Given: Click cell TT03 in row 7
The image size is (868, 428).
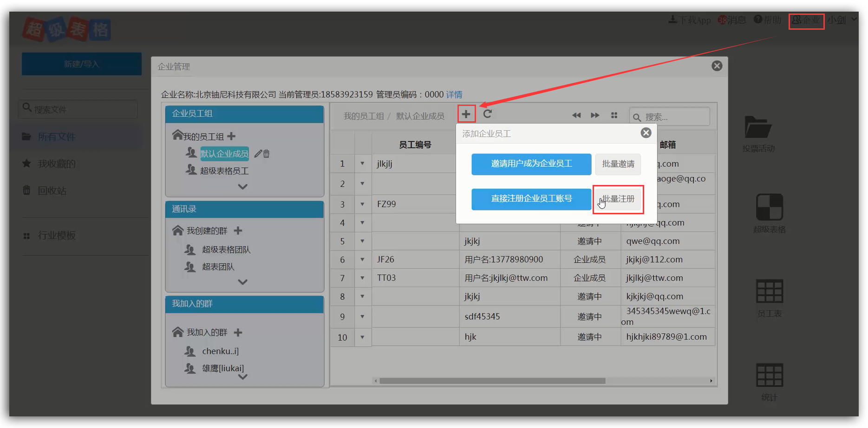Looking at the screenshot, I should tap(415, 278).
